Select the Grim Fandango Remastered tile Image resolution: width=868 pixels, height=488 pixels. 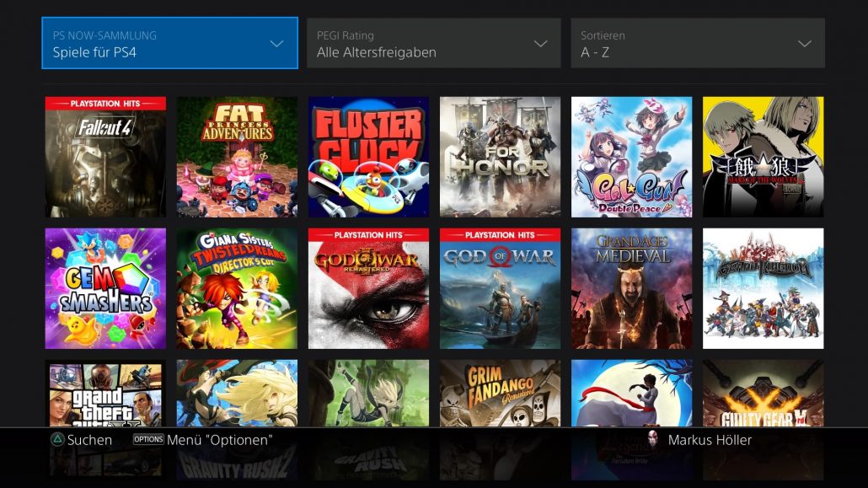500,394
